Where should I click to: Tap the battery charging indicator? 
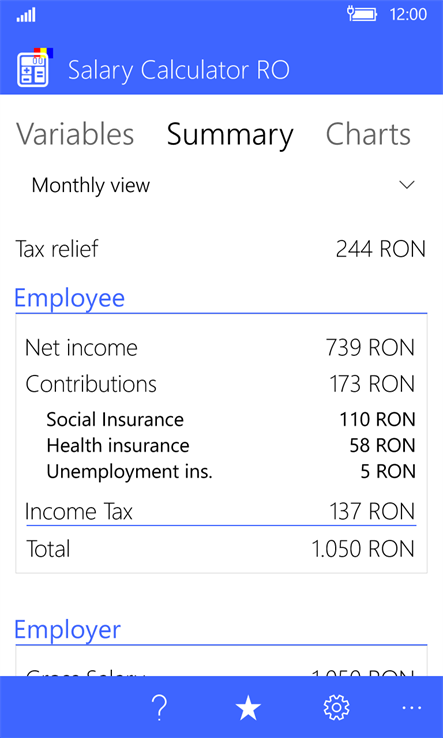click(x=362, y=14)
